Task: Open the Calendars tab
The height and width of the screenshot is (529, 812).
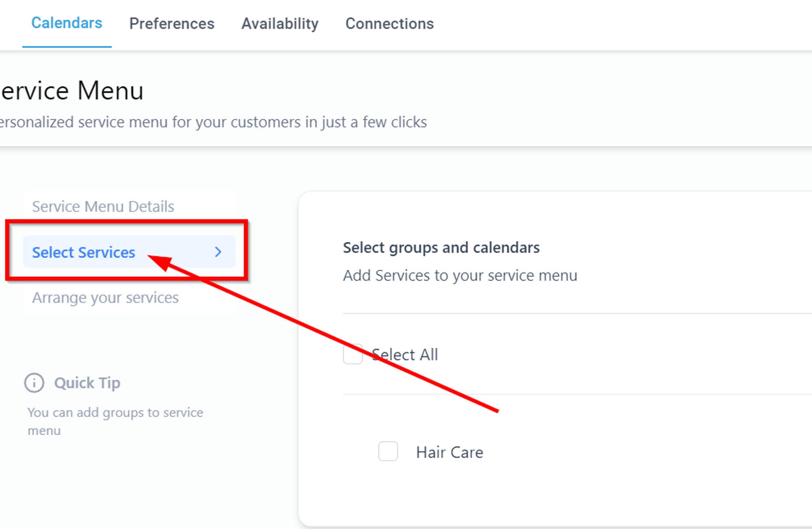Action: pyautogui.click(x=67, y=23)
